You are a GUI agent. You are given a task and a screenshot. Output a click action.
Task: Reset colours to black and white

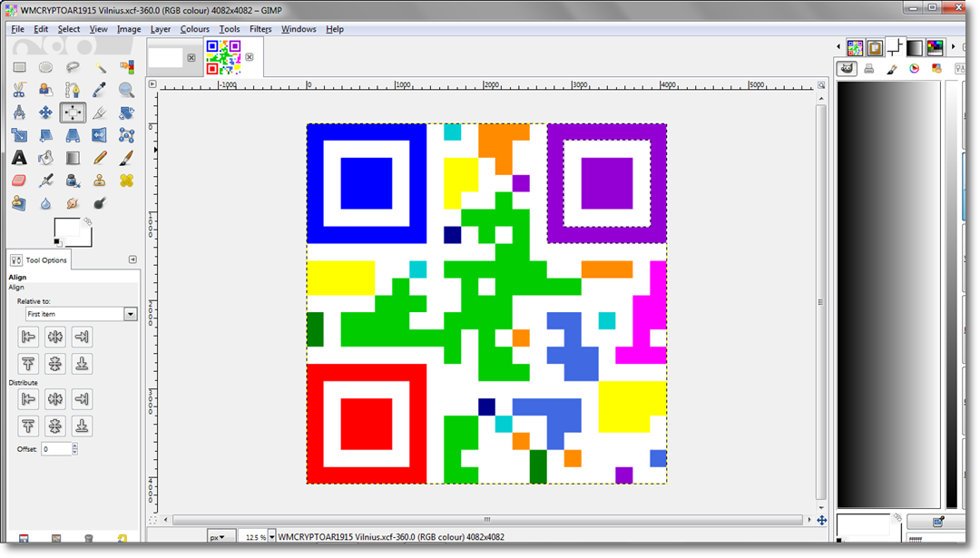click(x=57, y=242)
